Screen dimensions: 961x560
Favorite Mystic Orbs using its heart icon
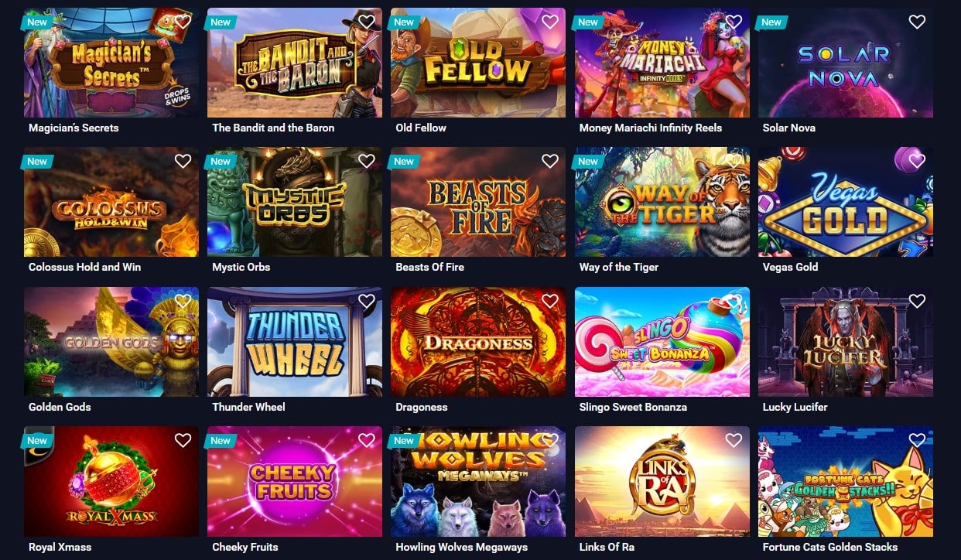[x=367, y=161]
